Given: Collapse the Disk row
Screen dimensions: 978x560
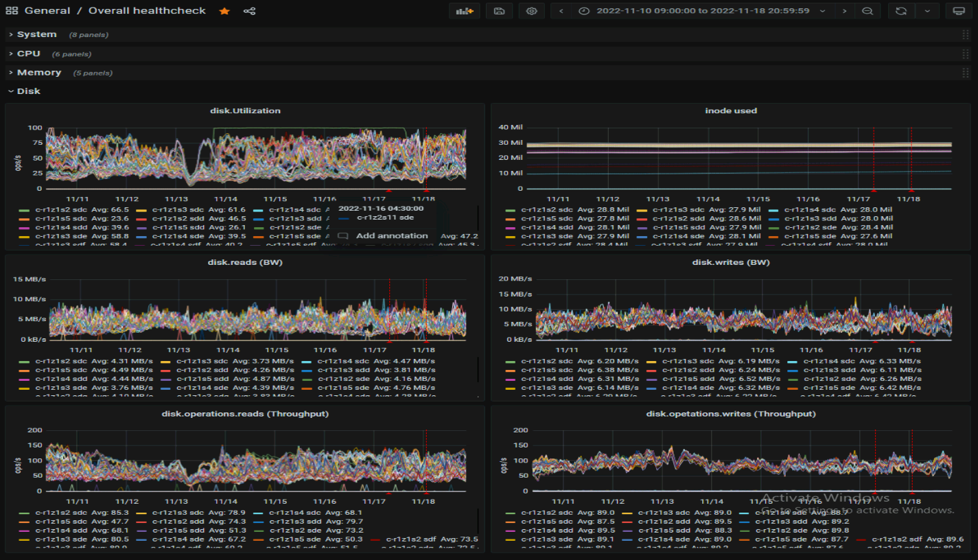Looking at the screenshot, I should pos(28,91).
